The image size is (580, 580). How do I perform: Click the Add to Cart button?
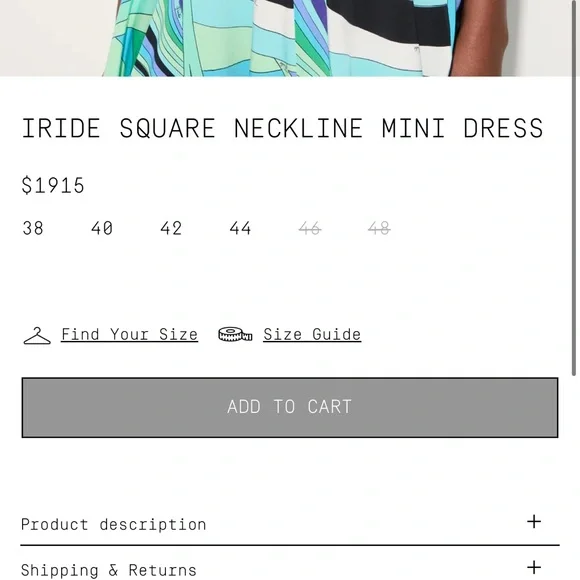point(290,408)
